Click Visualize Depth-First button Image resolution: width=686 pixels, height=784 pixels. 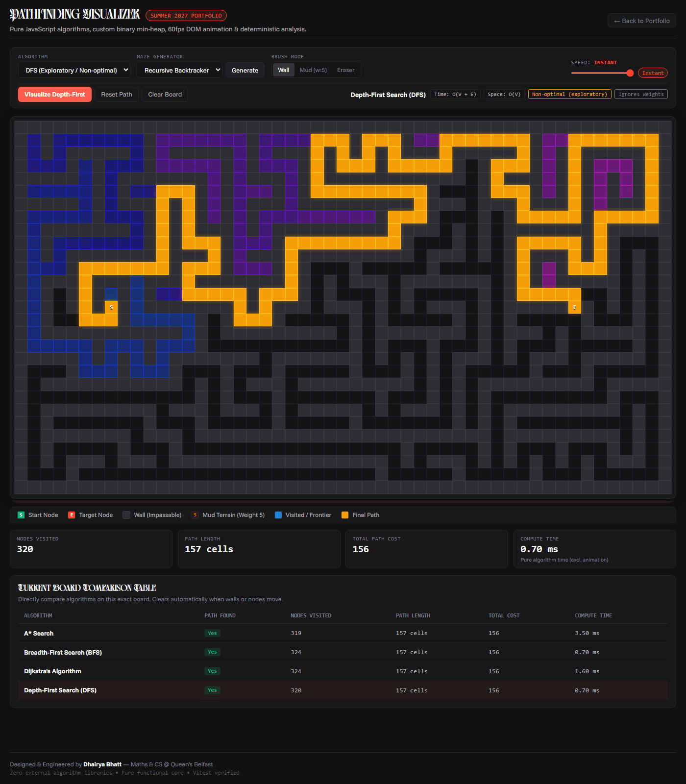click(55, 95)
